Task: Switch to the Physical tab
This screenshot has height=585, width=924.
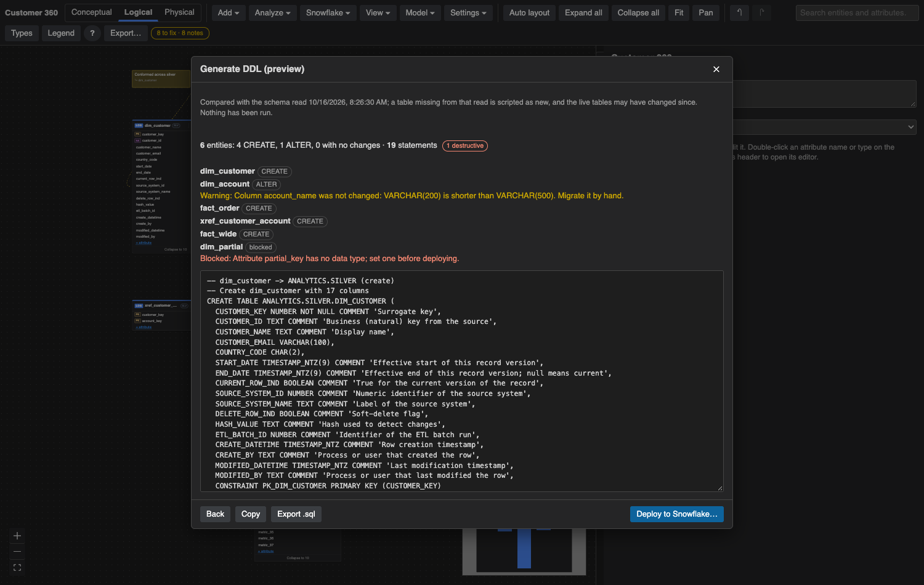Action: pos(179,12)
